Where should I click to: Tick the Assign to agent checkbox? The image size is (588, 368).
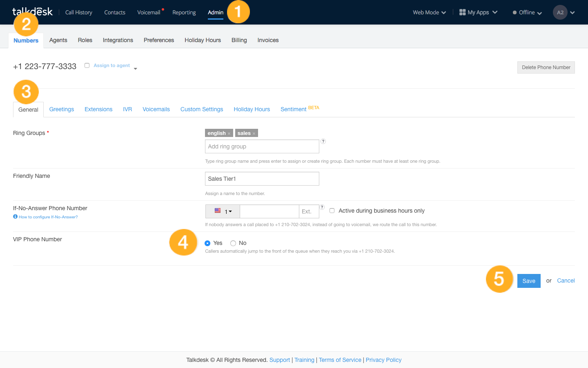point(87,65)
